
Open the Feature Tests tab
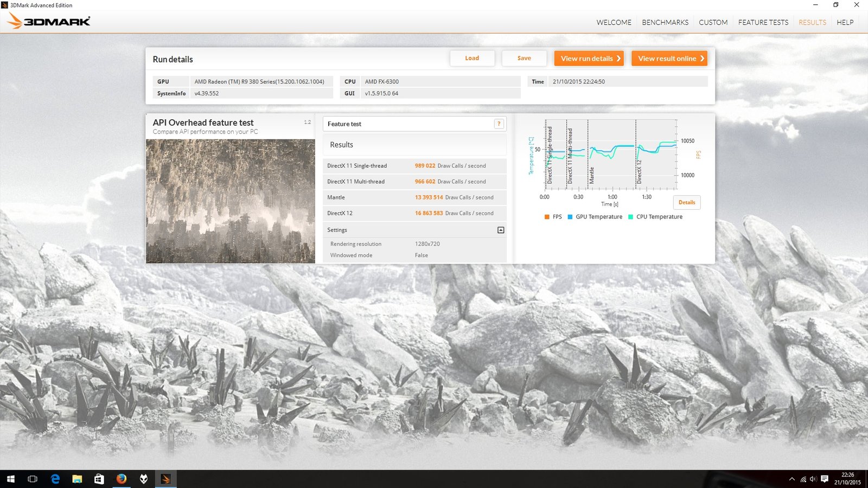[x=763, y=22]
